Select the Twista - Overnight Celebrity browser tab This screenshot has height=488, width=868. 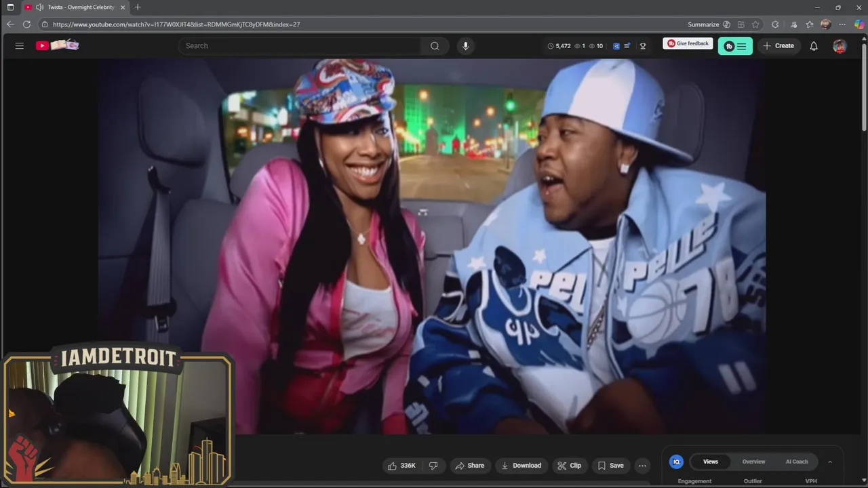point(75,7)
